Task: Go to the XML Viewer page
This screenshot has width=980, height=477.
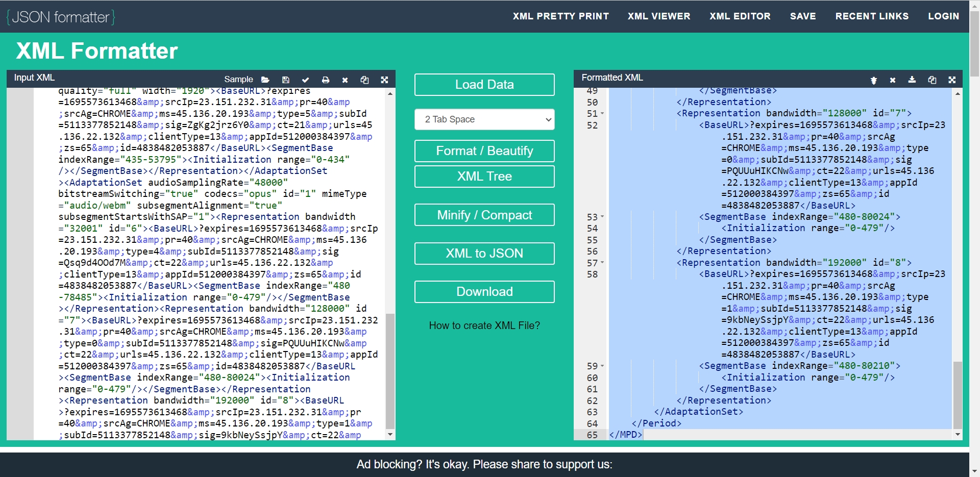Action: click(x=659, y=16)
